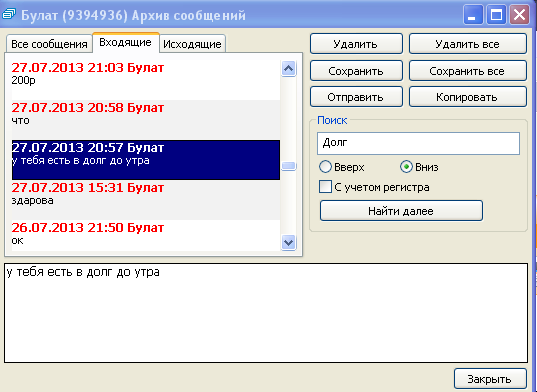Select the 27.07.2013 21:03 message with 200р
537x392 pixels.
coord(146,80)
